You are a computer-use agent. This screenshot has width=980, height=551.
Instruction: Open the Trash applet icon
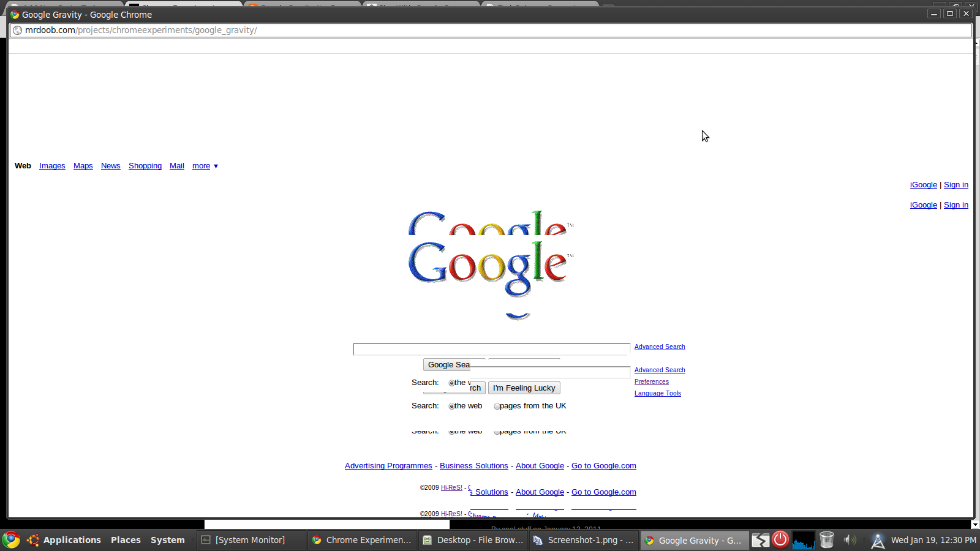tap(826, 539)
